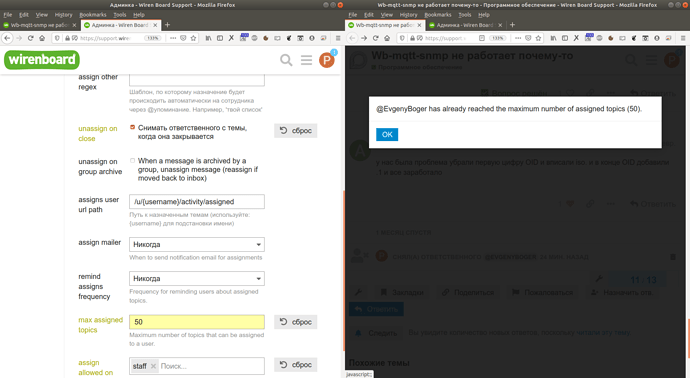Open the File menu in Админка window

pyautogui.click(x=8, y=15)
